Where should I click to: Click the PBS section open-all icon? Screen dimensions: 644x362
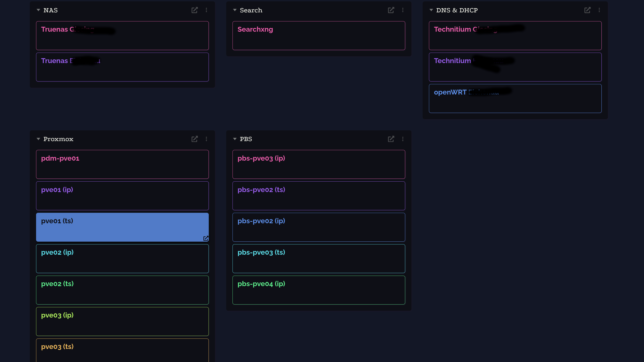tap(391, 139)
